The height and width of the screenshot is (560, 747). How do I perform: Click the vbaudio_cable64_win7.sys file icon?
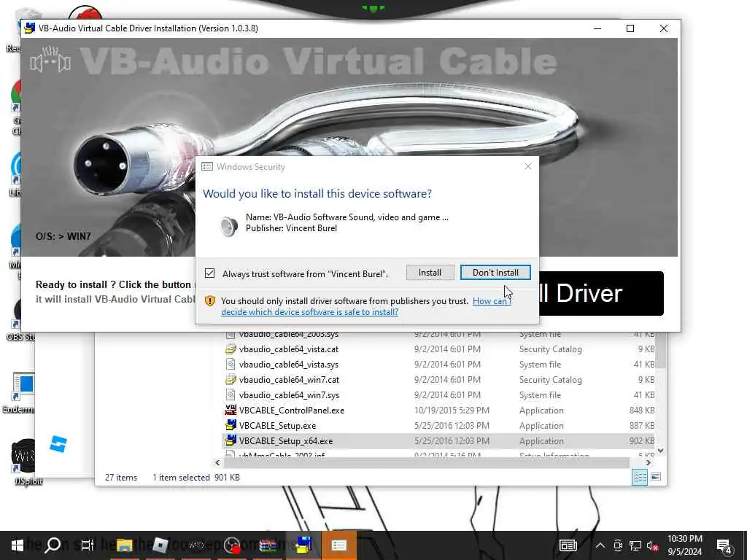click(231, 394)
